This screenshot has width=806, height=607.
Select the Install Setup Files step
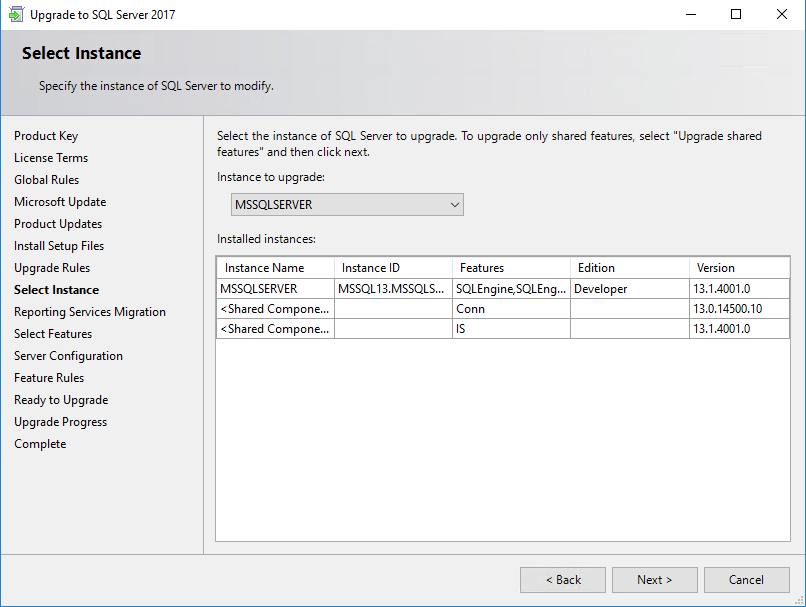[x=59, y=246]
